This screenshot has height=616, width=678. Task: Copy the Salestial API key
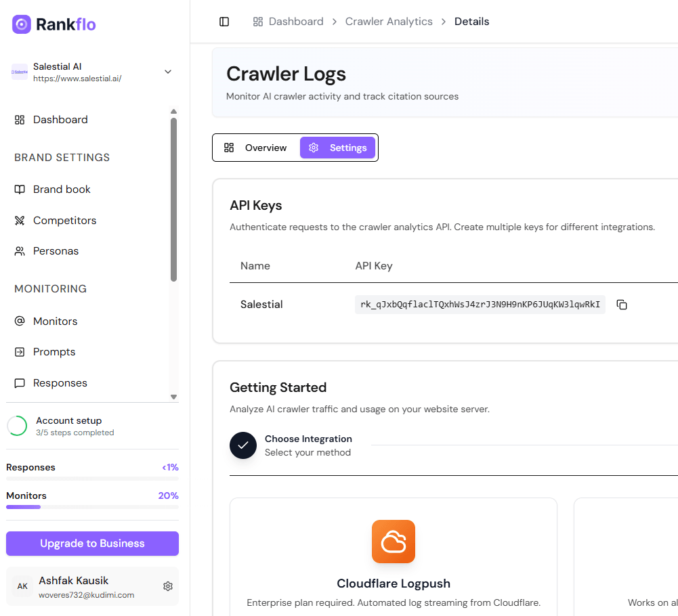(622, 304)
